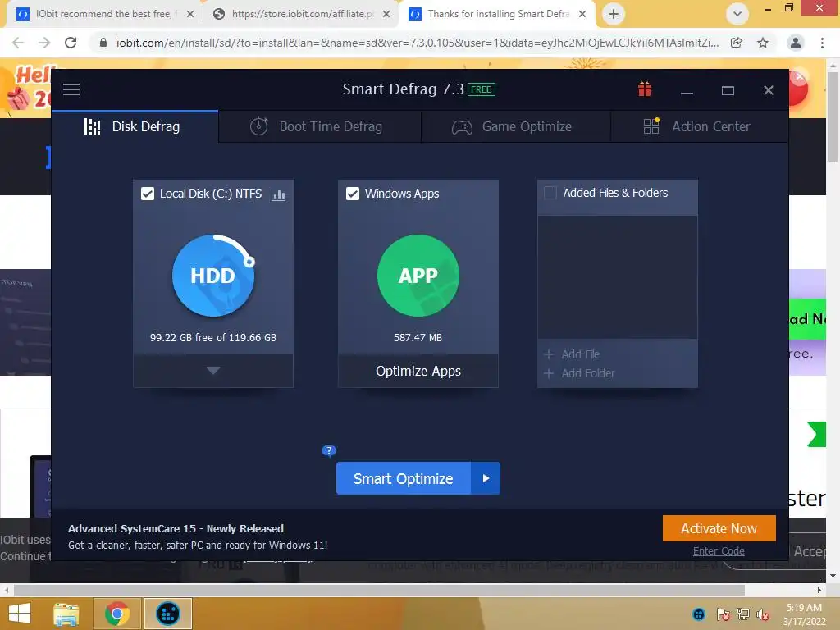Uncheck Local Disk (C:) NTFS checkbox
The height and width of the screenshot is (630, 840).
[148, 194]
